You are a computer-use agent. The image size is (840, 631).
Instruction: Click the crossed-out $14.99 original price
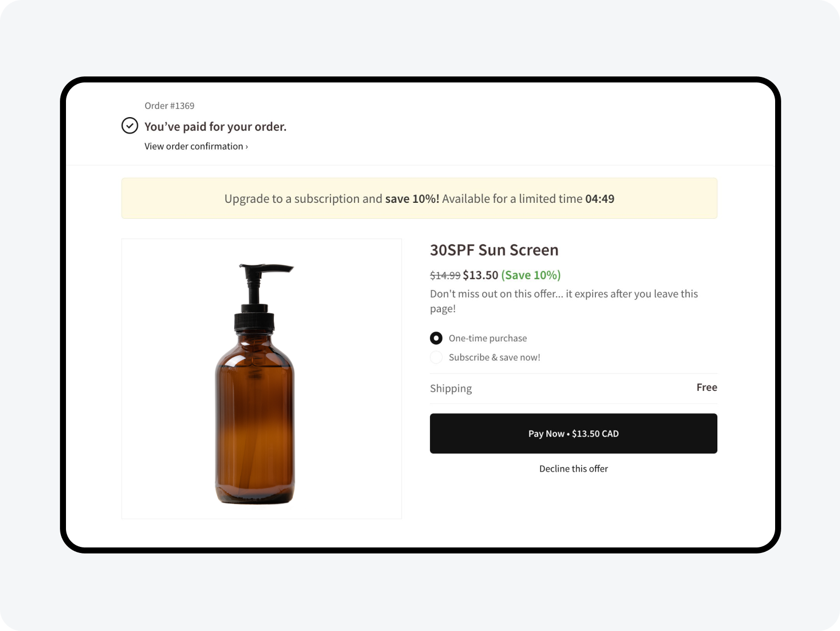click(x=445, y=275)
